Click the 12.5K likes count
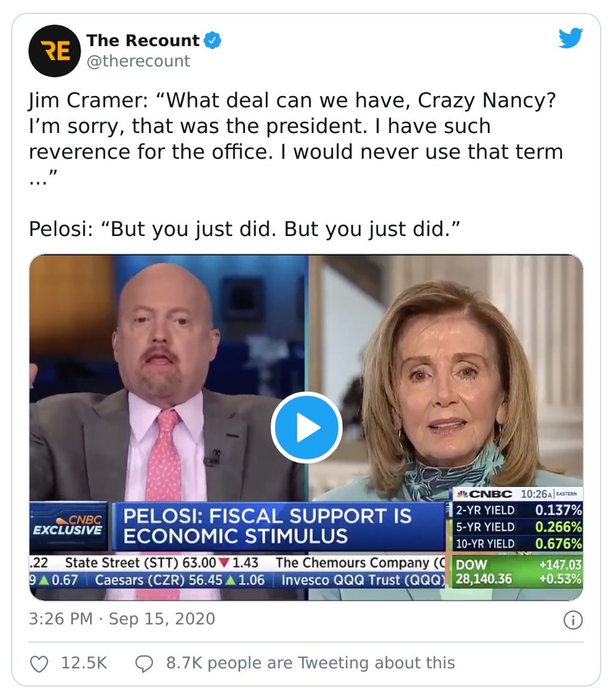Viewport: 614px width, 700px height. (84, 662)
